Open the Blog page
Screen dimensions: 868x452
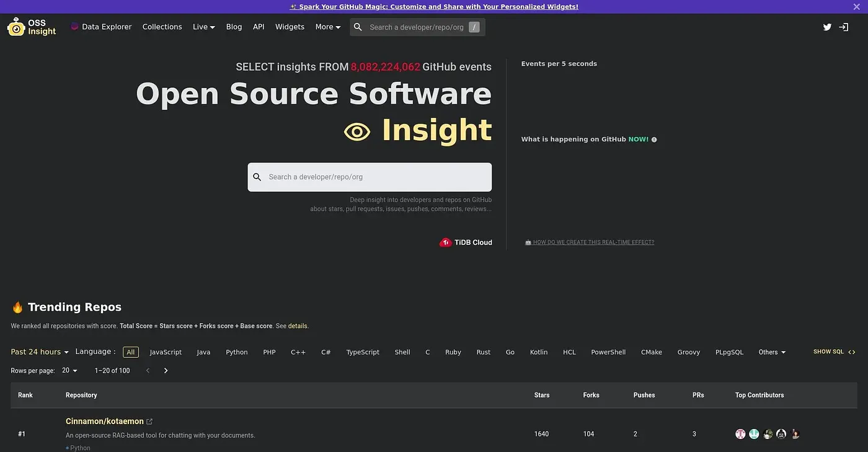point(234,27)
